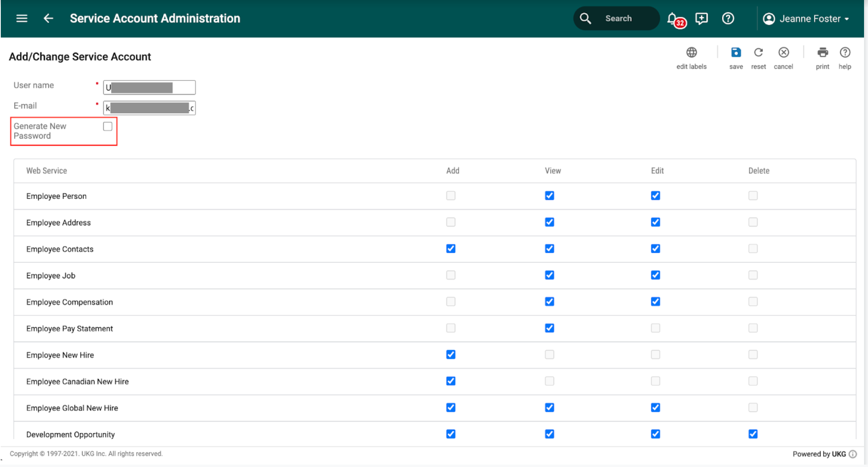
Task: Check the Generate New Password checkbox
Action: click(108, 126)
